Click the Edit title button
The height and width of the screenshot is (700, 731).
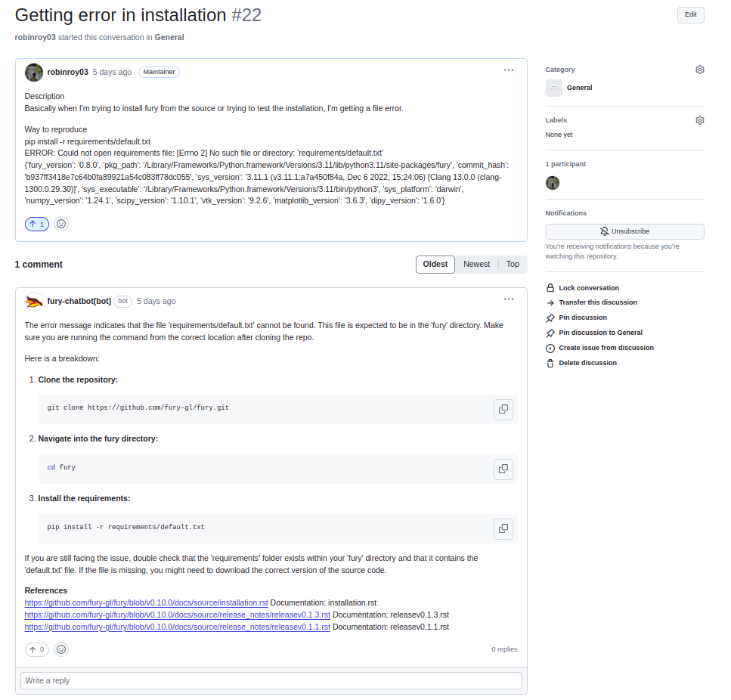[690, 15]
